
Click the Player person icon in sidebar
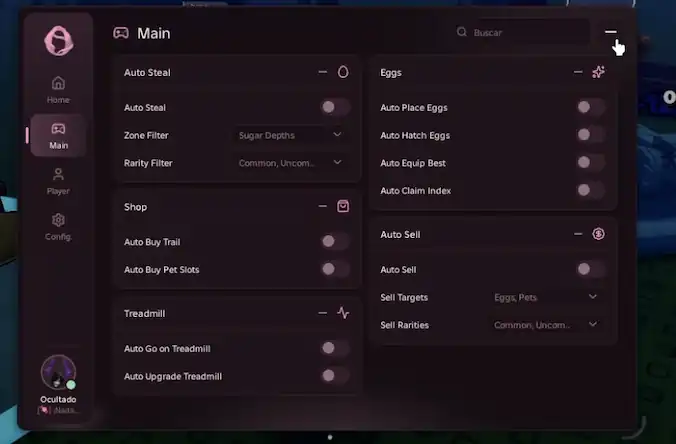point(58,174)
